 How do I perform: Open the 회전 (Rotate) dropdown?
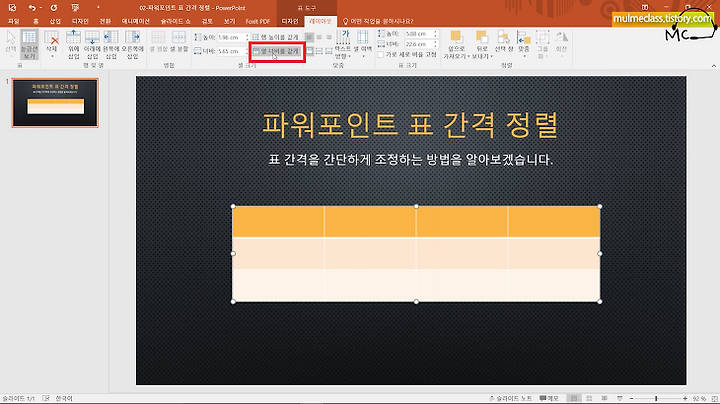tap(561, 44)
